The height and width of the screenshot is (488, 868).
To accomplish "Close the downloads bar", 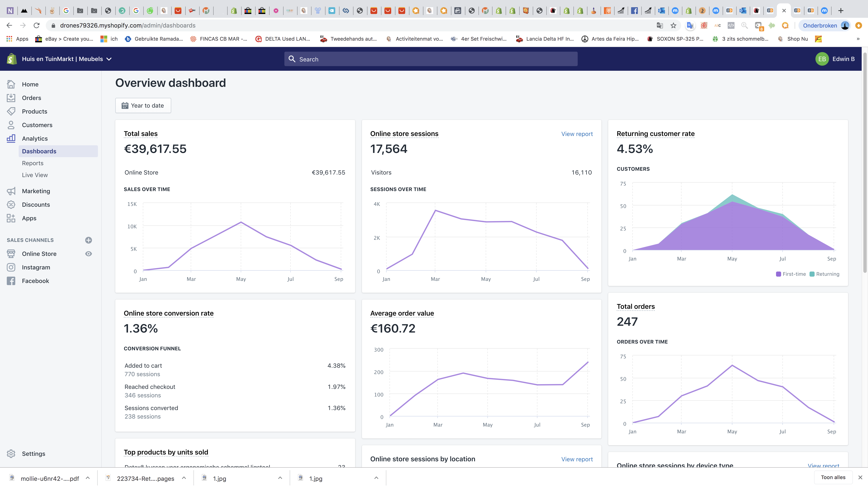I will click(860, 477).
